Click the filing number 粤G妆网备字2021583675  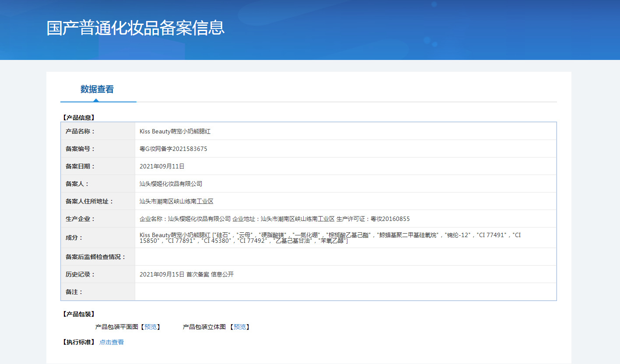173,149
